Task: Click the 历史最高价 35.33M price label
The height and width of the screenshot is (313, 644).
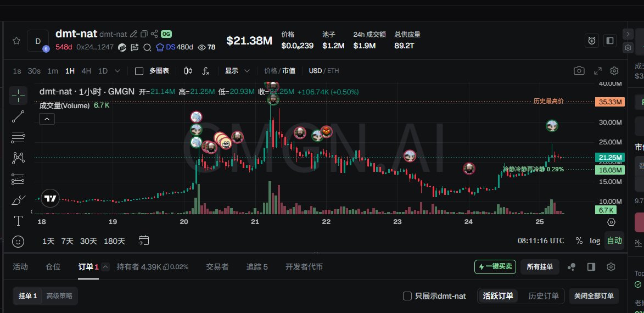Action: pyautogui.click(x=609, y=102)
